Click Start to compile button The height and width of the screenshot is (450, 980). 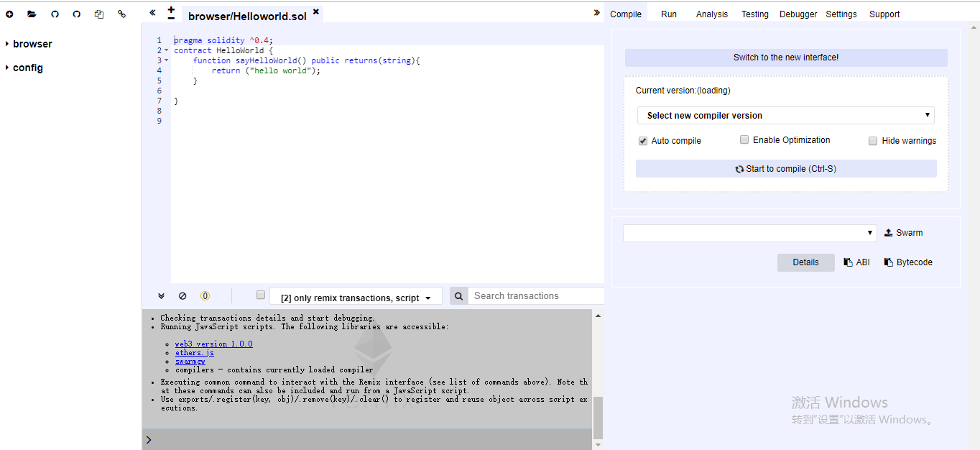[785, 168]
